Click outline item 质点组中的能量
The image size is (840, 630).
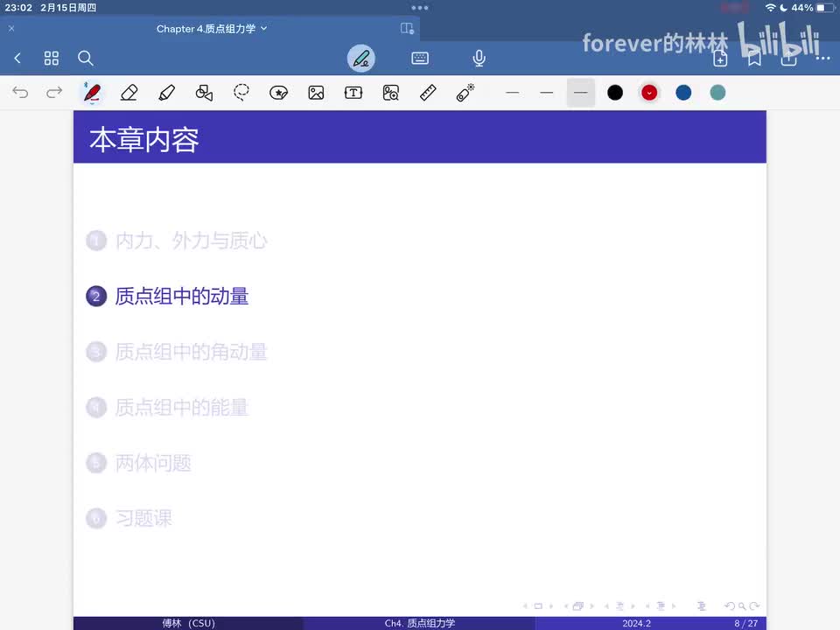(182, 408)
